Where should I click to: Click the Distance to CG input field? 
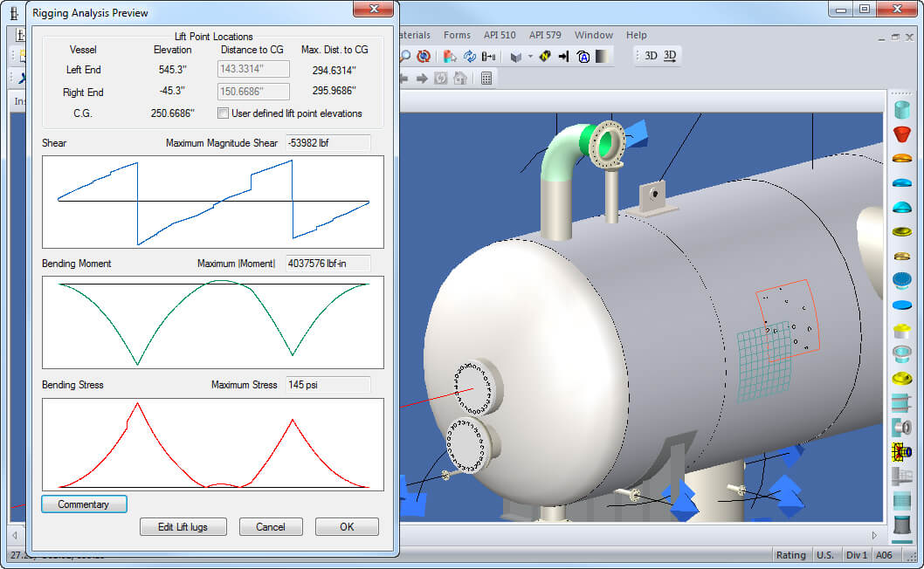pyautogui.click(x=253, y=68)
